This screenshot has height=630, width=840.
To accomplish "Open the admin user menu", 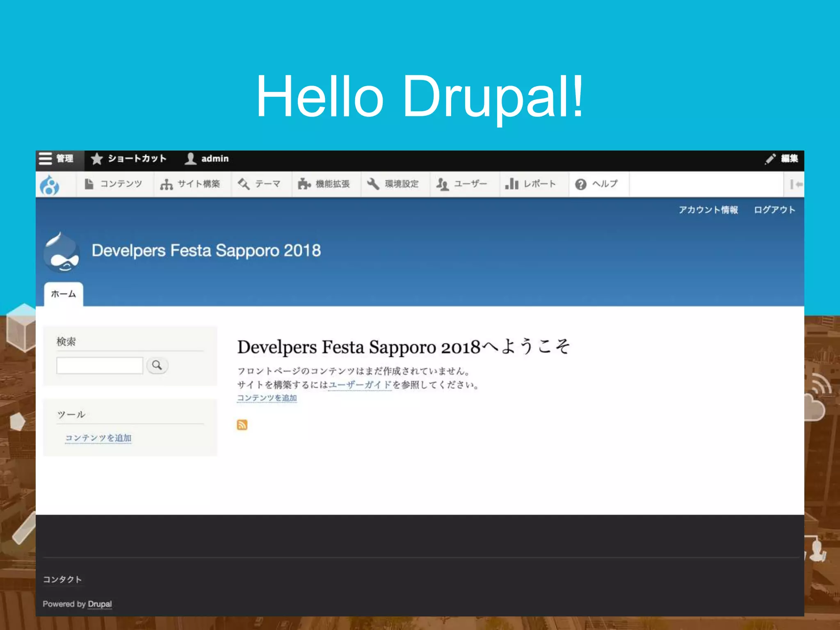I will tap(207, 159).
